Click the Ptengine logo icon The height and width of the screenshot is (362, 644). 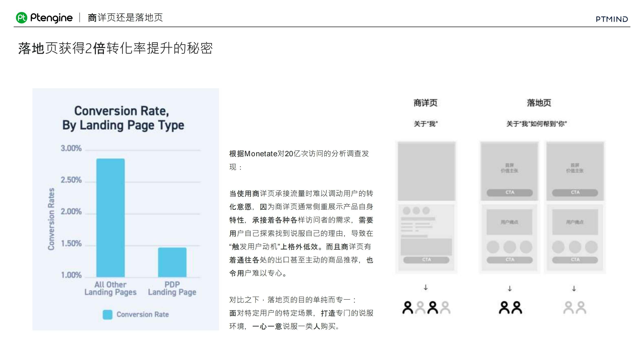coord(21,18)
